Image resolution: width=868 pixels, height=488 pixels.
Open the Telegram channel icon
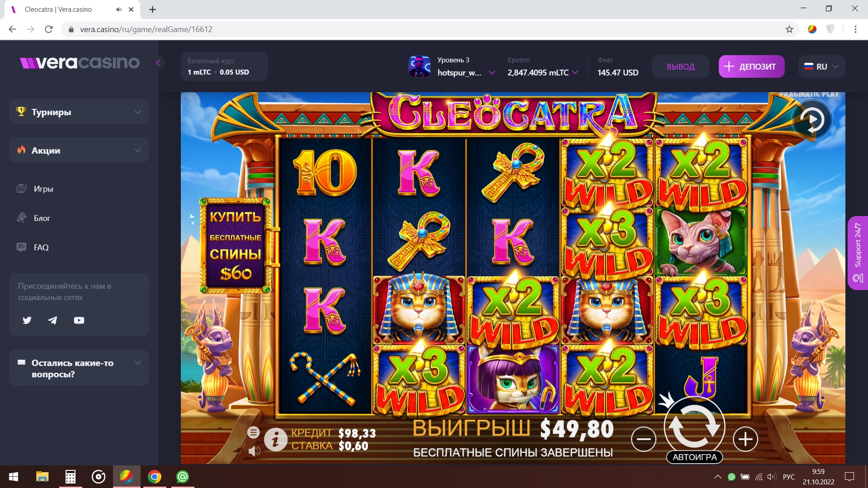click(x=53, y=320)
